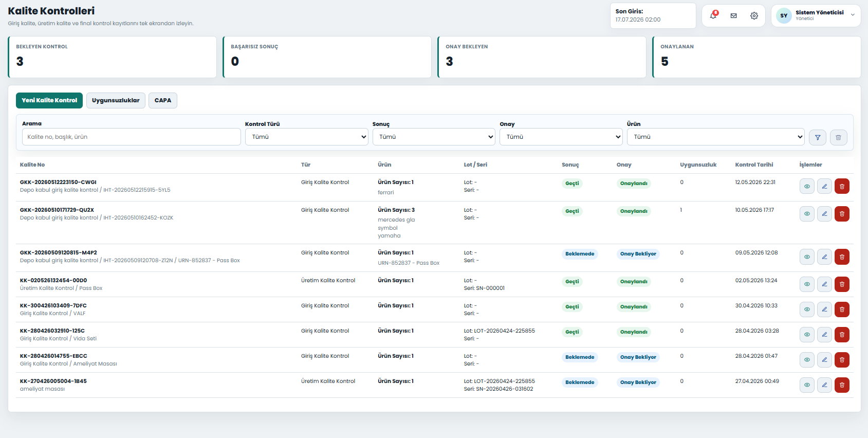The height and width of the screenshot is (438, 868).
Task: Edit record GKK-20260512223150-CWGI with pencil icon
Action: click(x=824, y=186)
